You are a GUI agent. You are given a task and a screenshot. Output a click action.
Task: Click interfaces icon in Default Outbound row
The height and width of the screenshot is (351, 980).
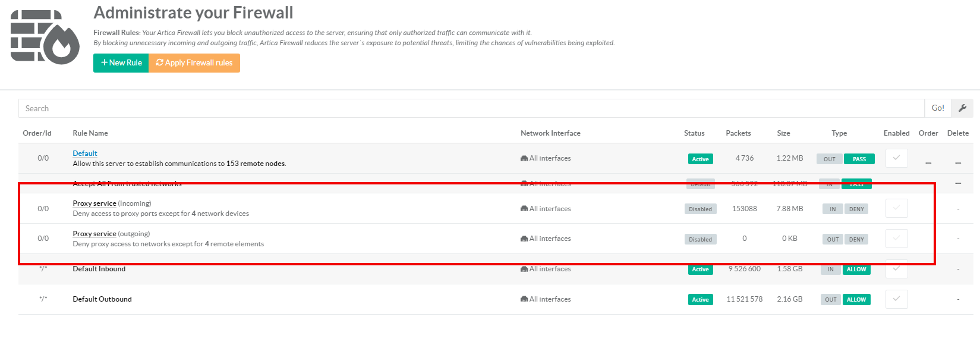coord(524,300)
